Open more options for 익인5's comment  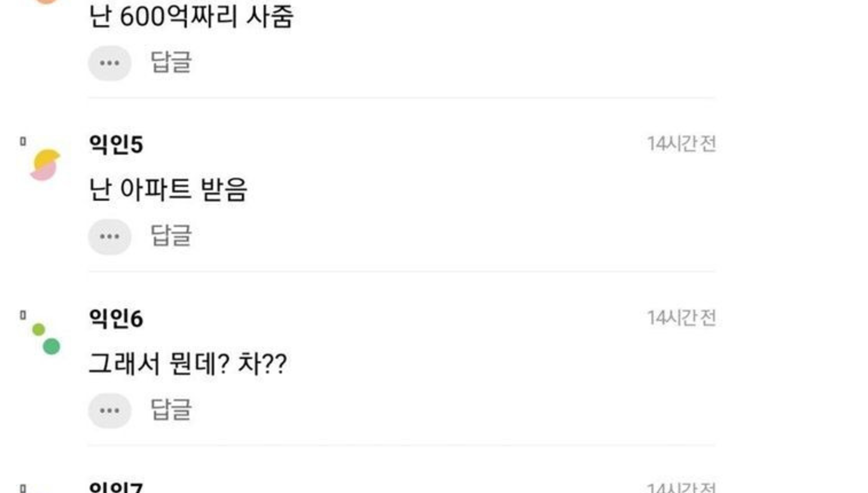pos(110,237)
